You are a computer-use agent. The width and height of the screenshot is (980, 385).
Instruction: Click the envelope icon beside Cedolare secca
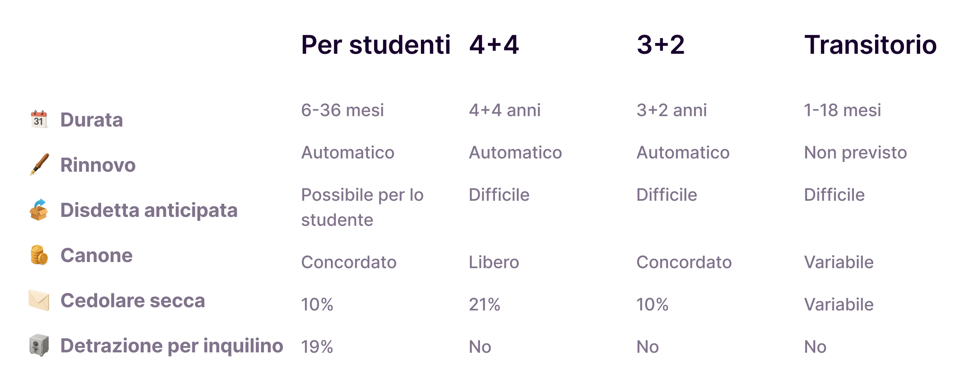39,300
